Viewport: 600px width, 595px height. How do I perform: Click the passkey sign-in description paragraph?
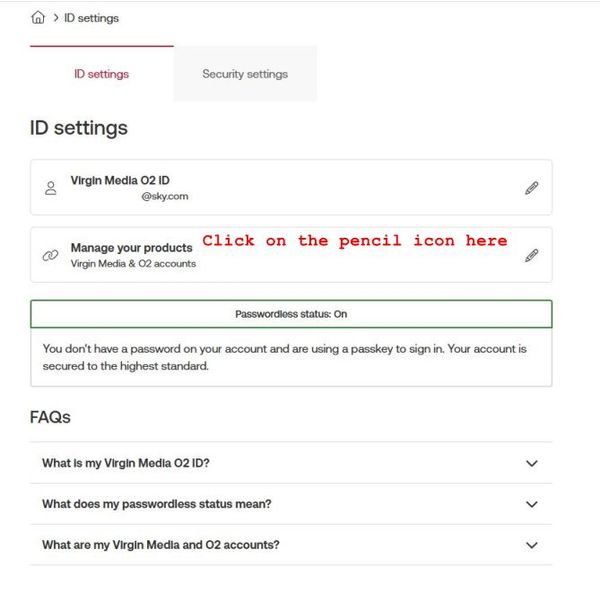point(284,357)
